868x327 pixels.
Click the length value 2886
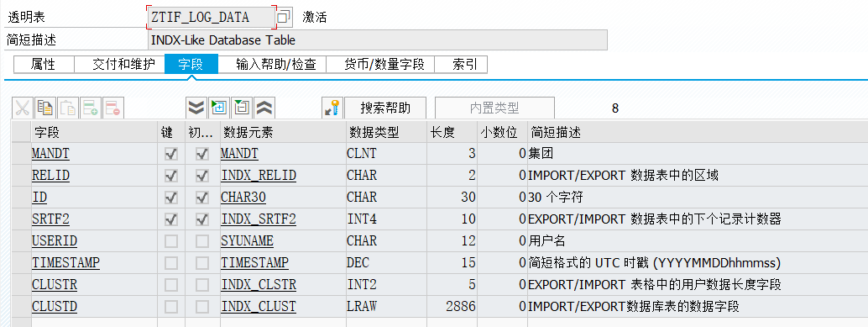pyautogui.click(x=460, y=307)
